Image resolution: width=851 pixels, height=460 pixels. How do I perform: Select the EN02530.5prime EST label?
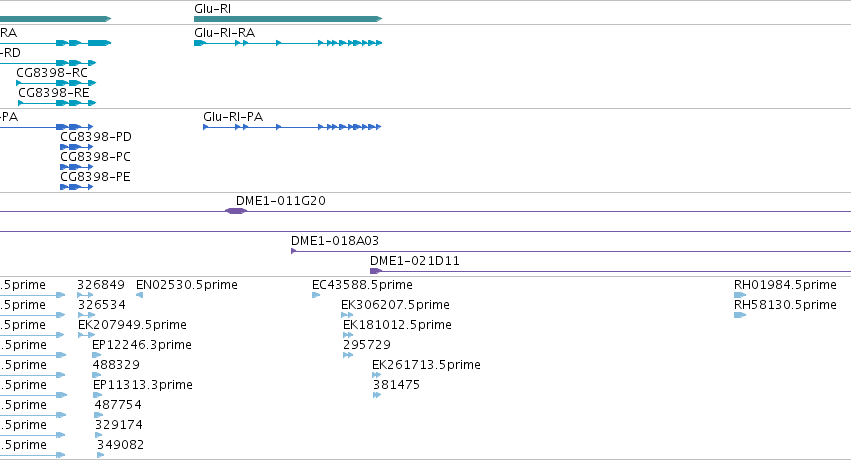[187, 285]
